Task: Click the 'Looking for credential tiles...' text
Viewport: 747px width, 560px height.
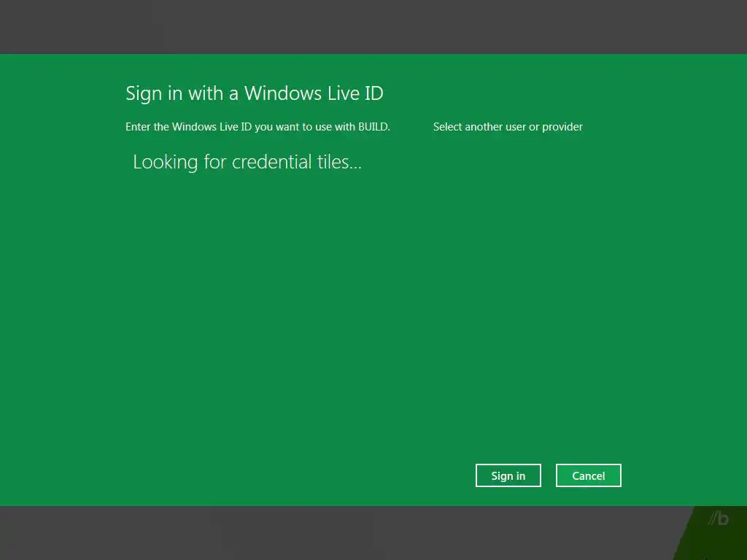Action: (x=247, y=162)
